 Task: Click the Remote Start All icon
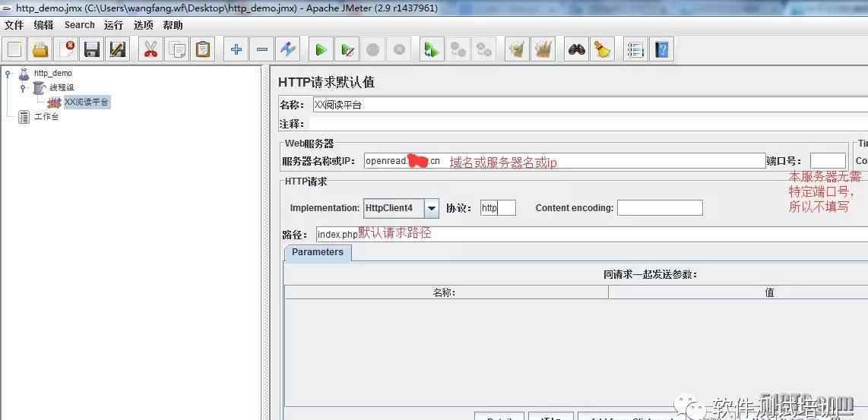point(432,50)
